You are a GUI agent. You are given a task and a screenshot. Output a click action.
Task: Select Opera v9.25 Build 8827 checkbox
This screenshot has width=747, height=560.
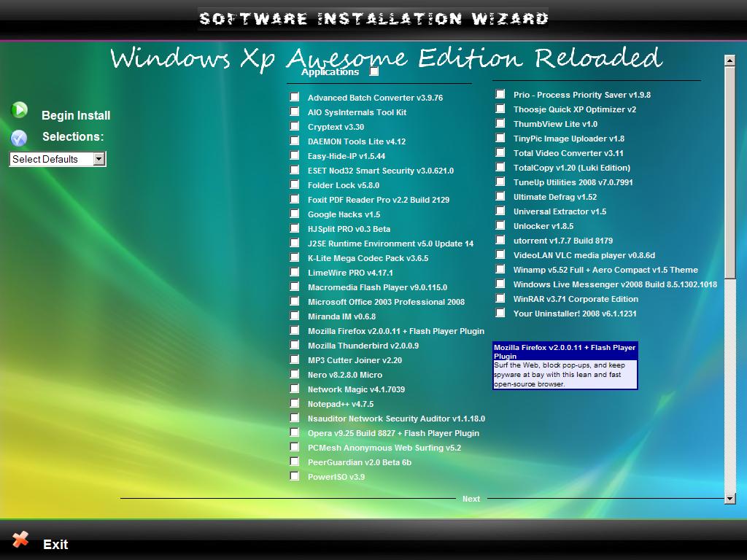click(295, 432)
